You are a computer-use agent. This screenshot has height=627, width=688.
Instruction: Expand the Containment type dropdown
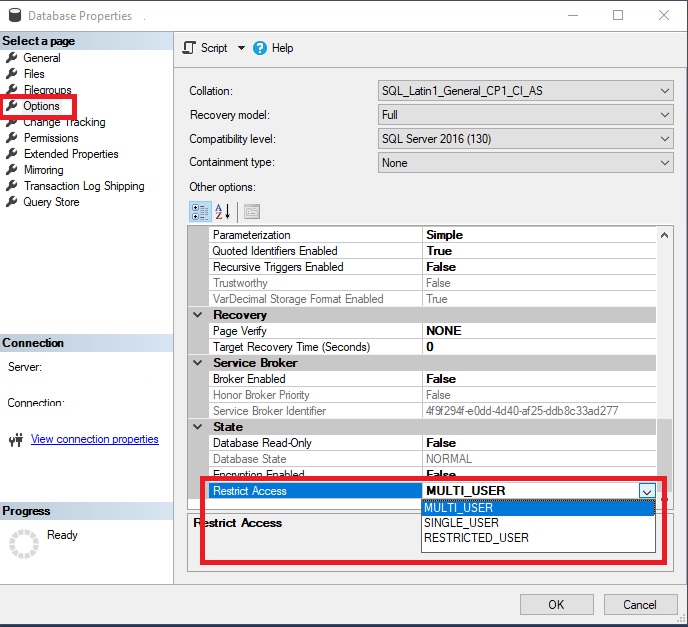(x=665, y=163)
